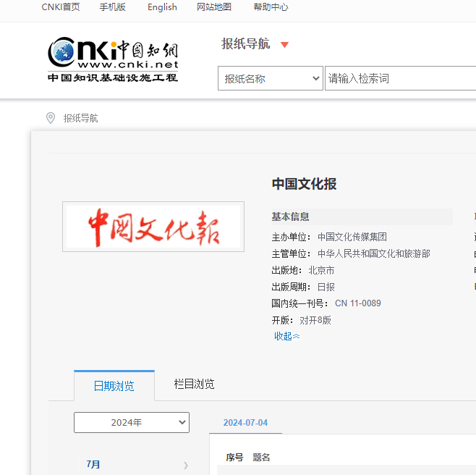Open the CNKI首页 link
The height and width of the screenshot is (475, 476).
click(x=61, y=7)
